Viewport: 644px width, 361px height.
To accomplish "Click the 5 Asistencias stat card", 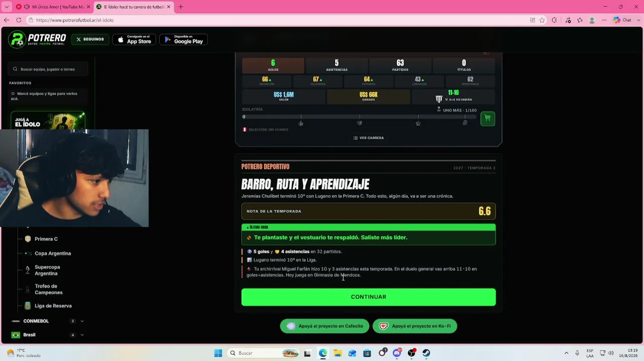I will tap(336, 65).
